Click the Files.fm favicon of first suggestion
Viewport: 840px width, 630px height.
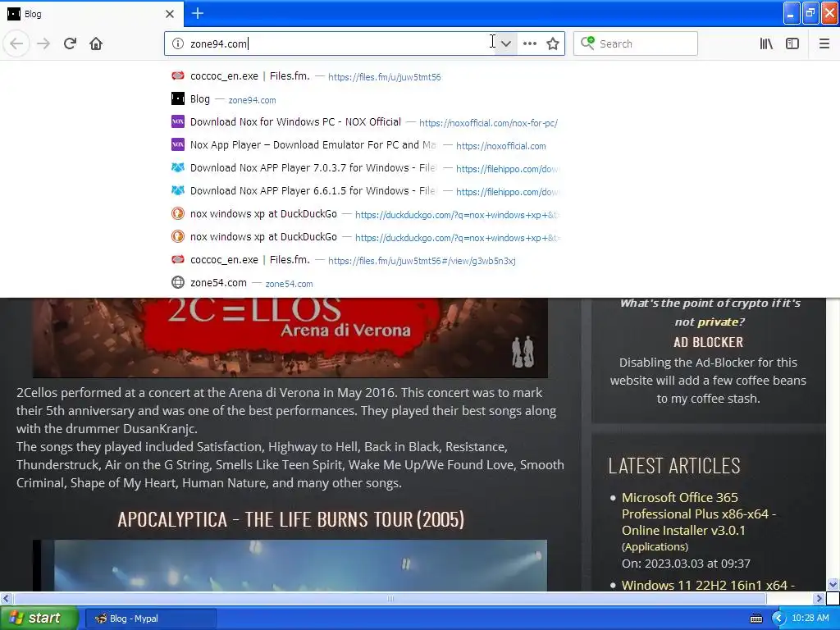pyautogui.click(x=178, y=76)
